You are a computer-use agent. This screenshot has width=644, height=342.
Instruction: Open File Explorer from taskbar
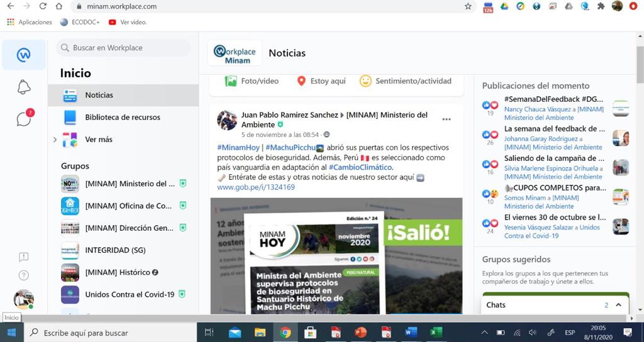(260, 333)
